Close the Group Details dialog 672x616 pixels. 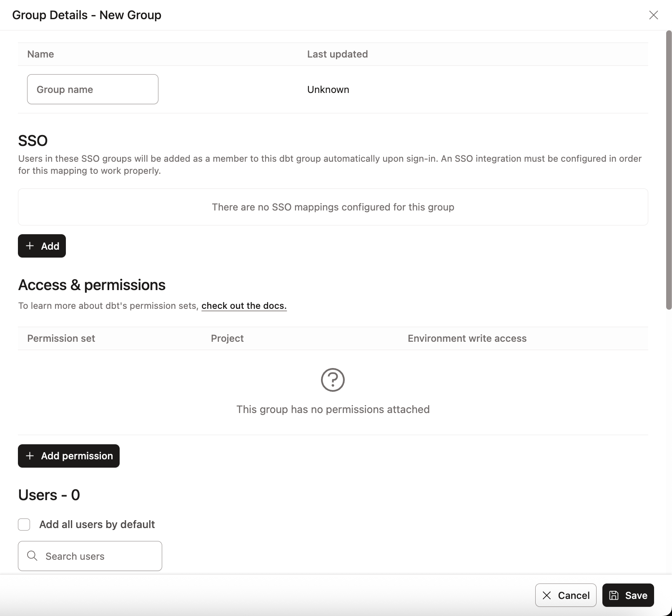coord(653,15)
